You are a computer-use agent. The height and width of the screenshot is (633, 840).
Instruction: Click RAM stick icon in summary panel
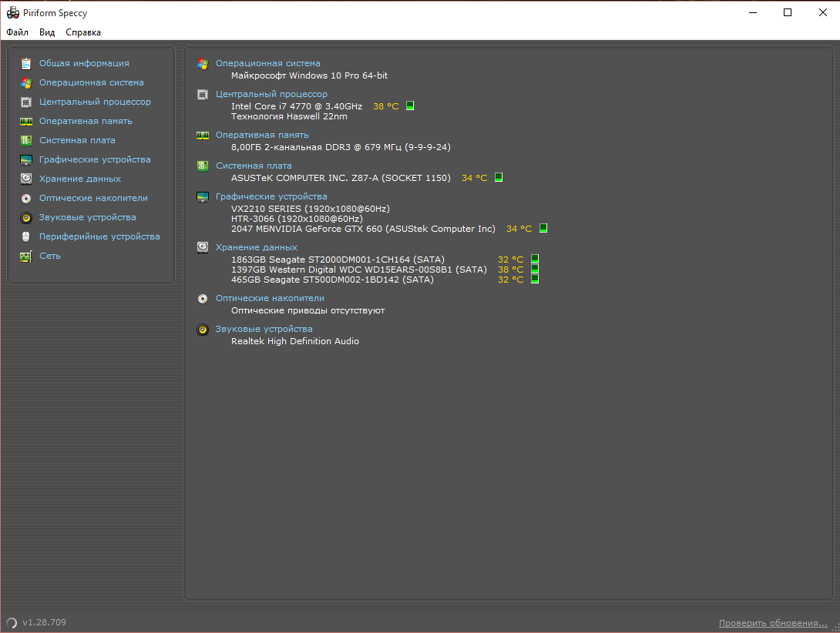203,136
